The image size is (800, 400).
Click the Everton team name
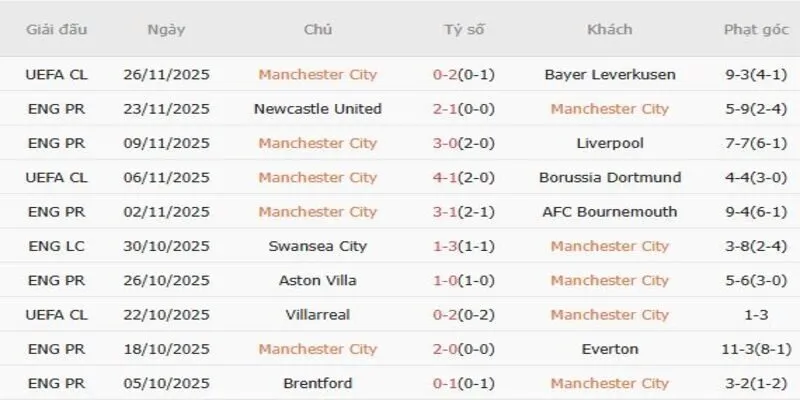click(610, 349)
